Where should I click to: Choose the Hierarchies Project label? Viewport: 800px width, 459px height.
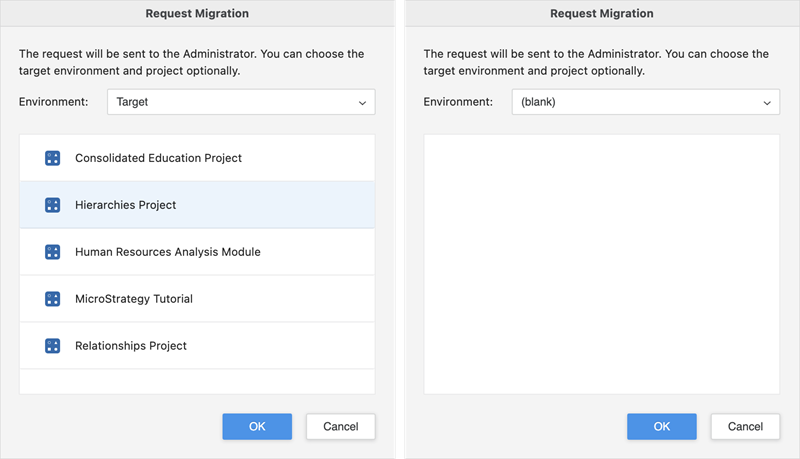[x=125, y=205]
